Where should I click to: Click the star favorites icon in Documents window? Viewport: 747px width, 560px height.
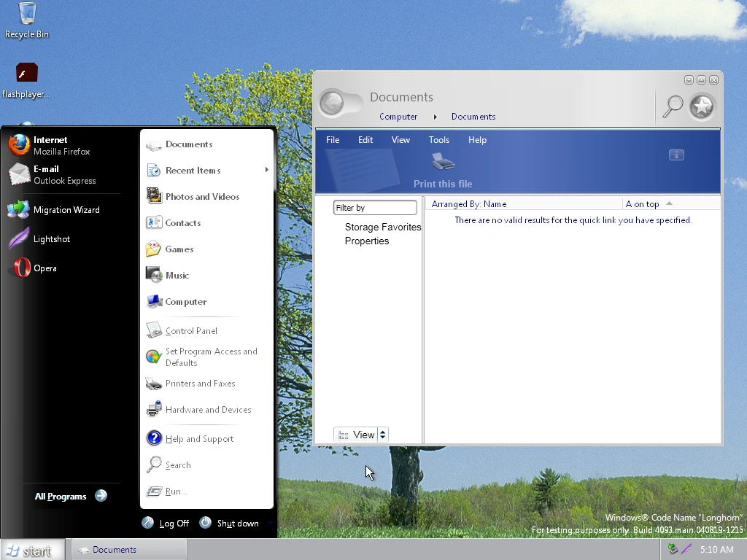click(x=702, y=107)
